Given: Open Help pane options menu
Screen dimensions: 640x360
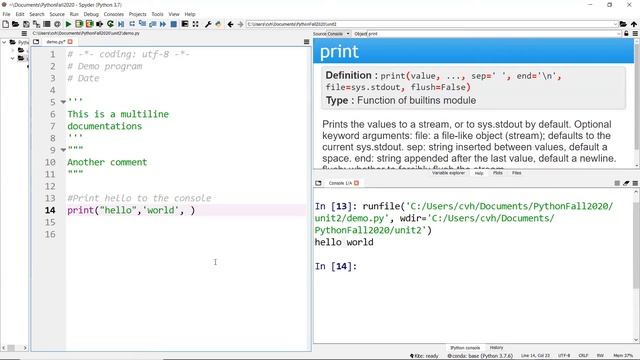Looking at the screenshot, I should 635,33.
